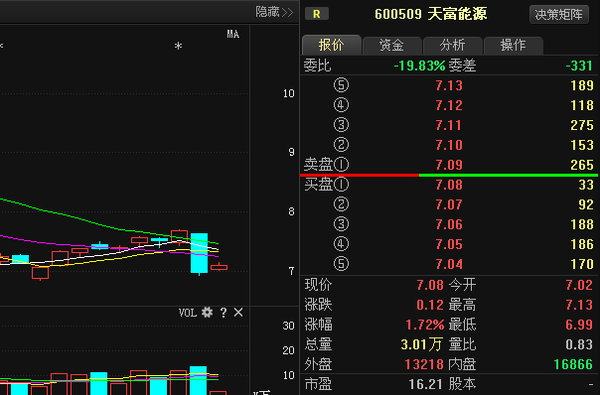Screen dimensions: 600x395
Task: Click the VOL indicator label
Action: point(188,313)
